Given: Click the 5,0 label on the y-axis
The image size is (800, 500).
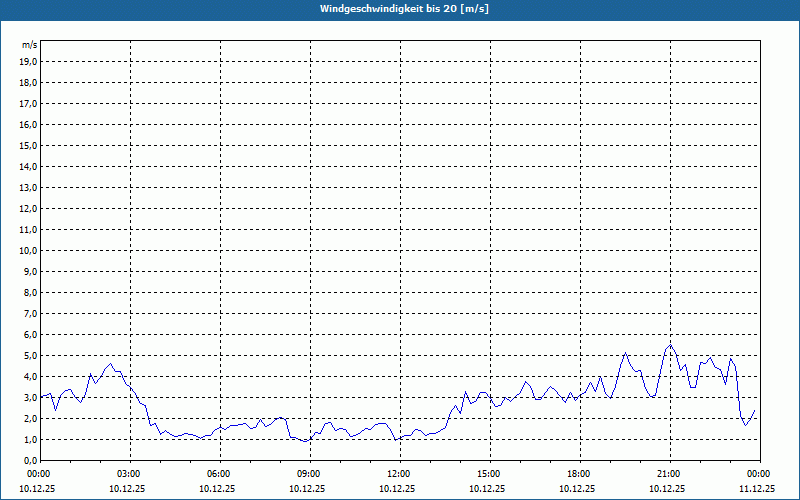Looking at the screenshot, I should coord(30,355).
